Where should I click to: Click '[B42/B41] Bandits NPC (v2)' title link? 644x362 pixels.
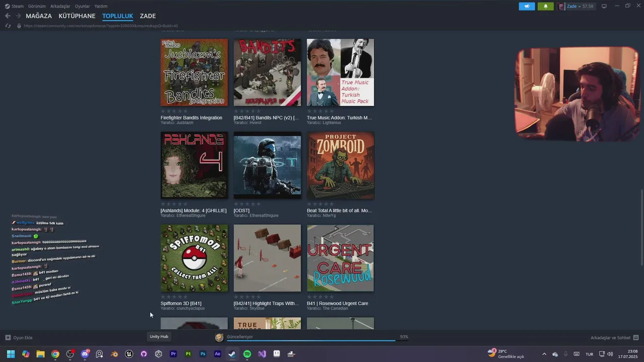tap(266, 118)
